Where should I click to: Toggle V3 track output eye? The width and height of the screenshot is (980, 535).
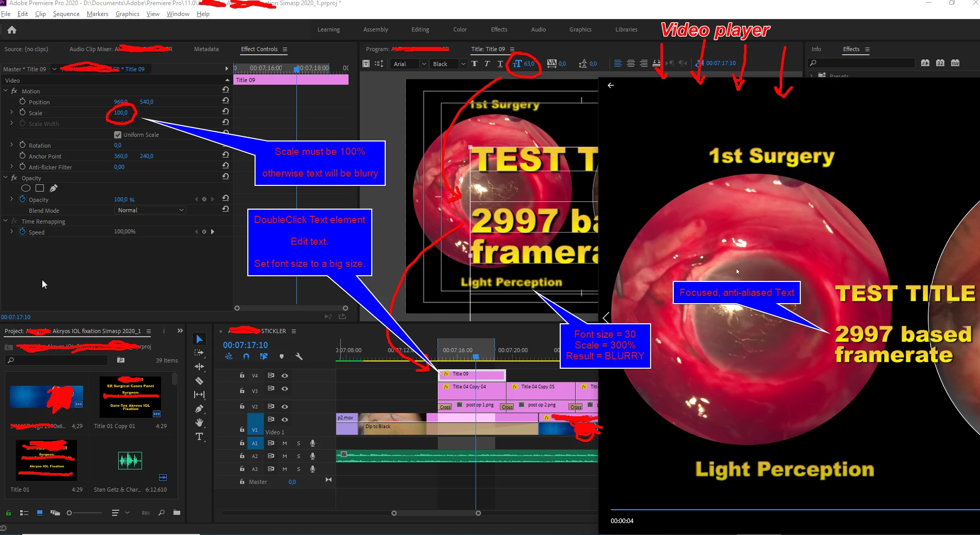pos(284,389)
